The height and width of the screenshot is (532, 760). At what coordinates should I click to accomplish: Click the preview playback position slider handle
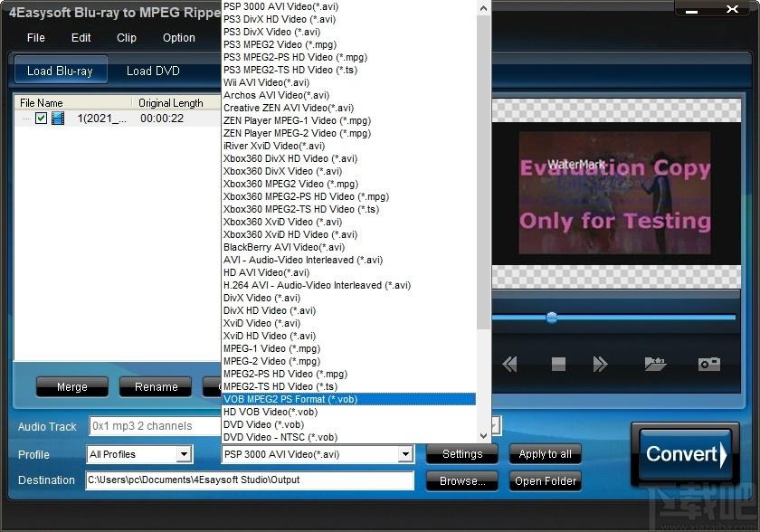click(551, 318)
